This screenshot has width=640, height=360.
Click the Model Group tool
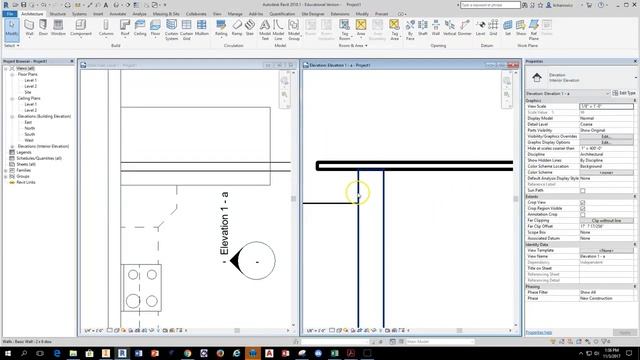click(x=294, y=30)
